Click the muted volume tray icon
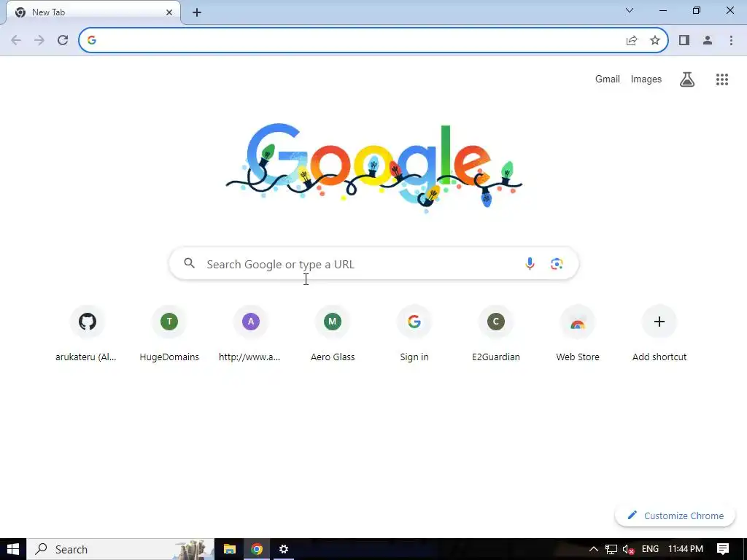The width and height of the screenshot is (747, 560). click(x=628, y=549)
